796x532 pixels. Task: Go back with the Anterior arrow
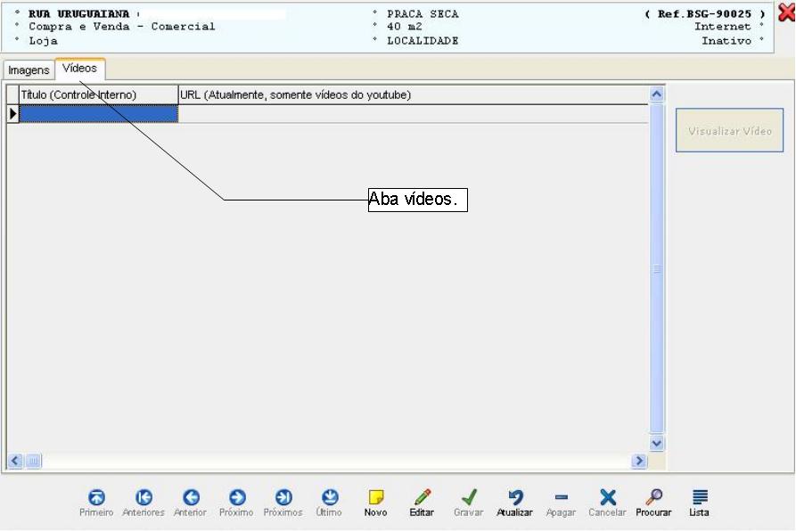point(190,497)
